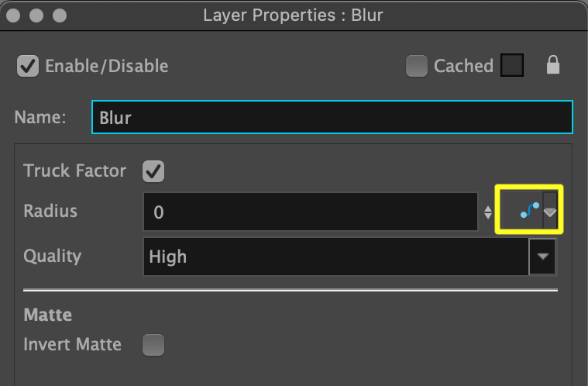Viewport: 588px width, 386px height.
Task: Click the Quality dropdown arrow button
Action: [542, 257]
